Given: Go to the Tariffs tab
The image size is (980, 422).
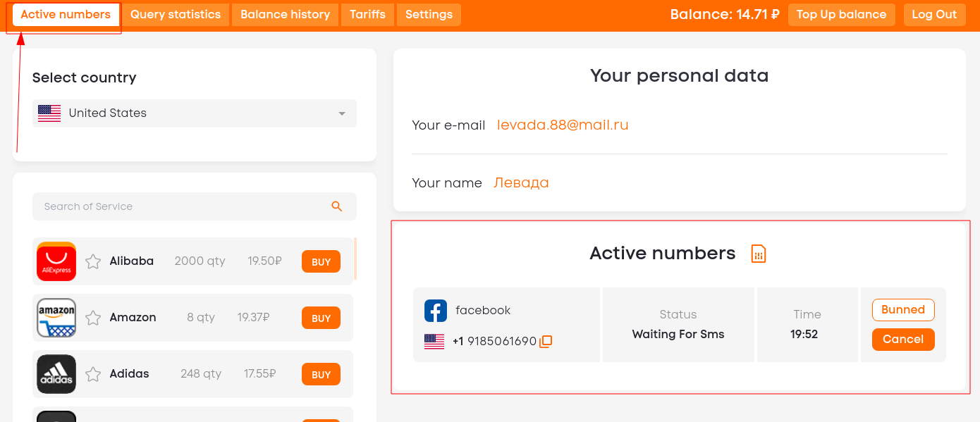Looking at the screenshot, I should [367, 15].
